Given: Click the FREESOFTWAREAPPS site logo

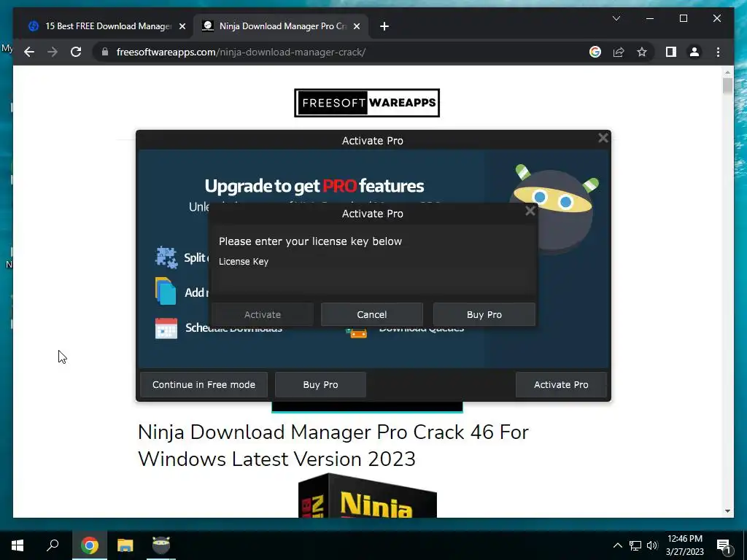Looking at the screenshot, I should click(367, 102).
